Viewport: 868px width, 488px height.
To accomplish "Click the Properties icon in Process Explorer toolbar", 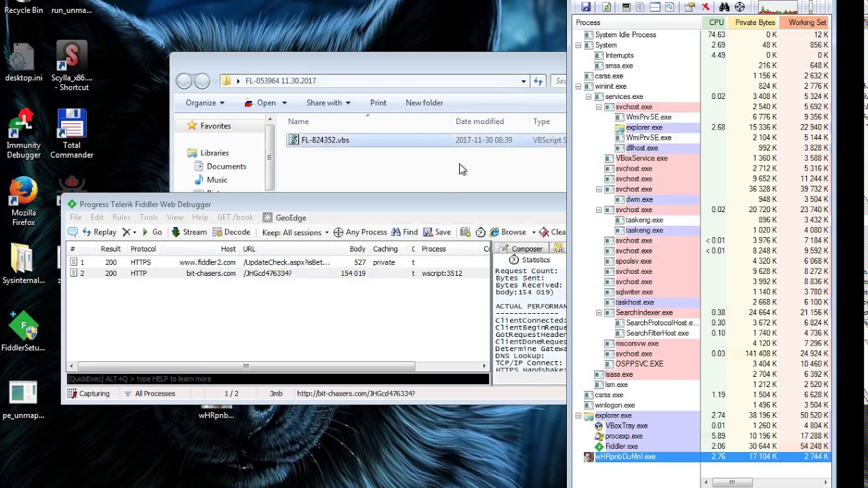I will 690,7.
